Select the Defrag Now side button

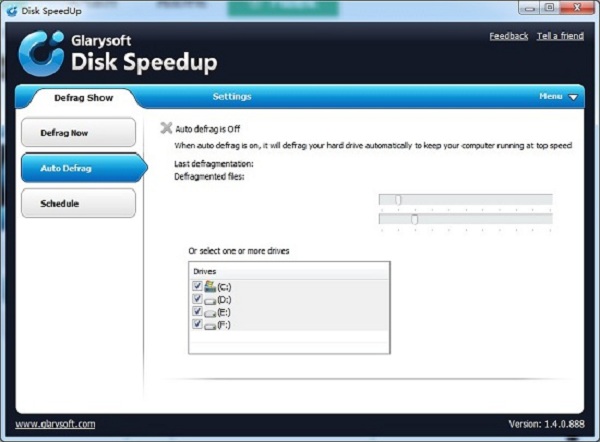coord(78,132)
